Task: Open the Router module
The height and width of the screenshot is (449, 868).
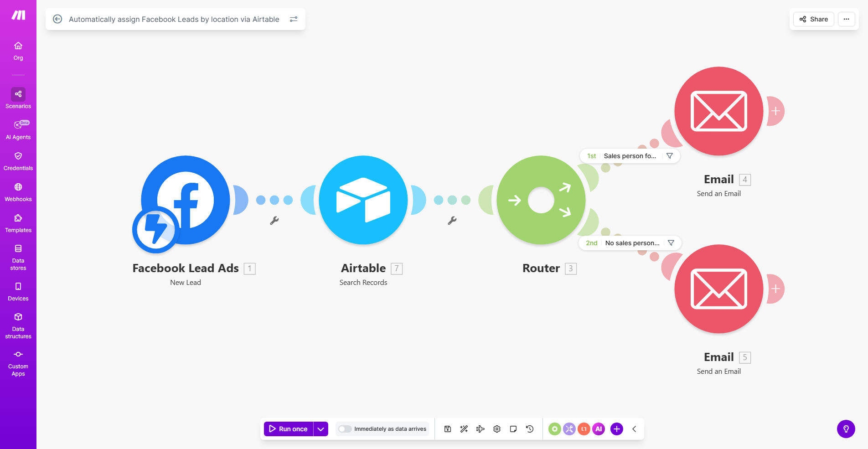Action: click(x=541, y=200)
